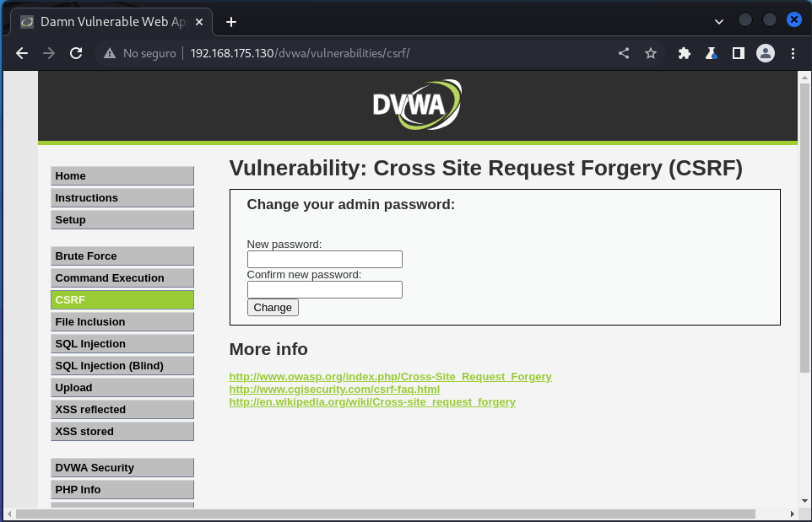The image size is (812, 522).
Task: Open XSS stored page
Action: 122,432
